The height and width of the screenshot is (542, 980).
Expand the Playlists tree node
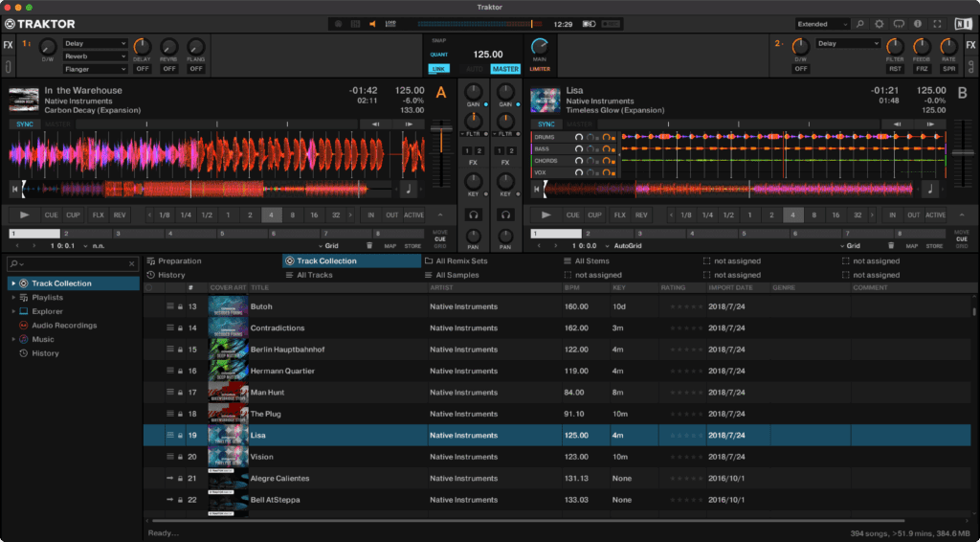pos(13,298)
